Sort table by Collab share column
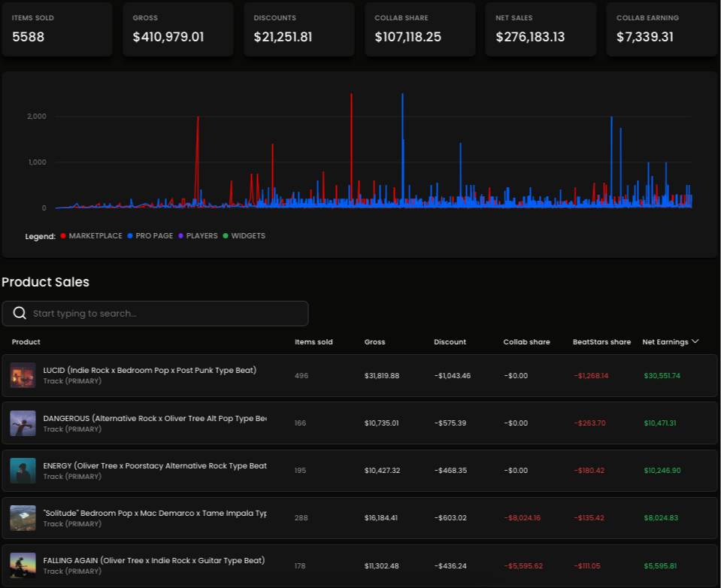This screenshot has width=721, height=588. point(526,342)
